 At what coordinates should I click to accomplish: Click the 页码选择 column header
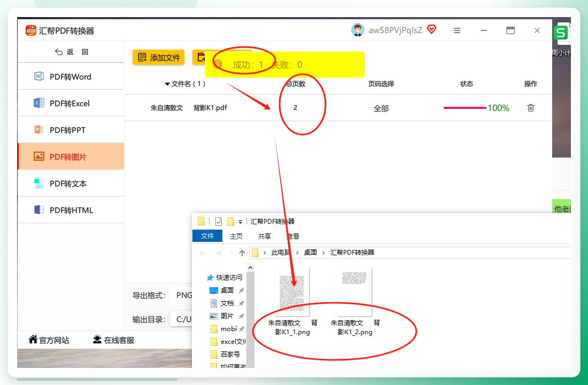coord(381,84)
